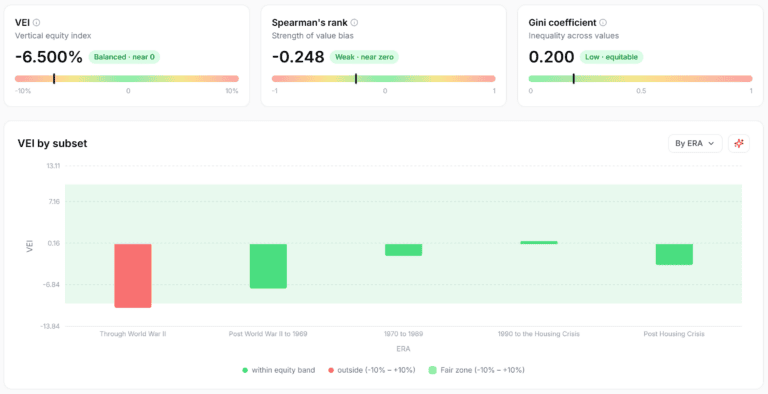Click 'Inequality across values' subtitle
This screenshot has height=394, width=768.
point(574,36)
